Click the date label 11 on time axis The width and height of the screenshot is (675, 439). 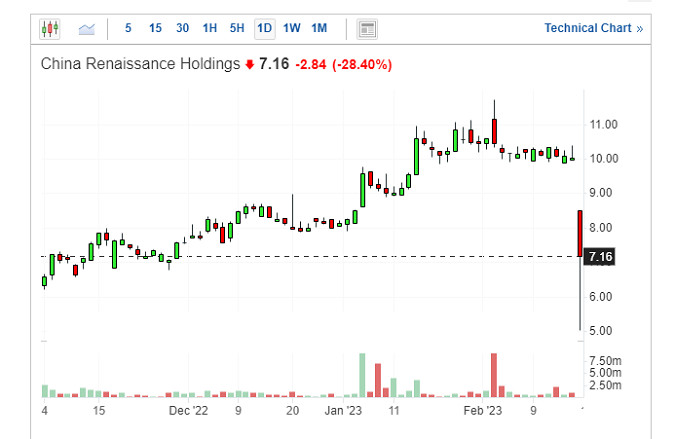point(394,411)
